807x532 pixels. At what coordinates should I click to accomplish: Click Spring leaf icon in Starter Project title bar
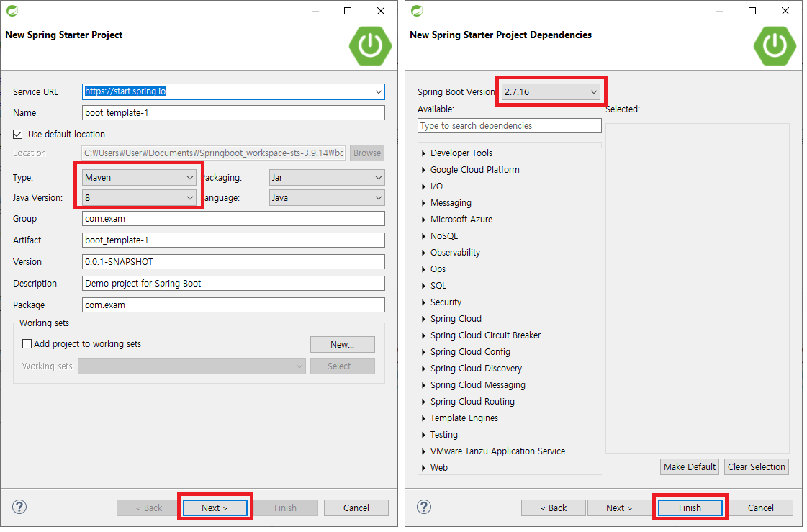pyautogui.click(x=13, y=11)
